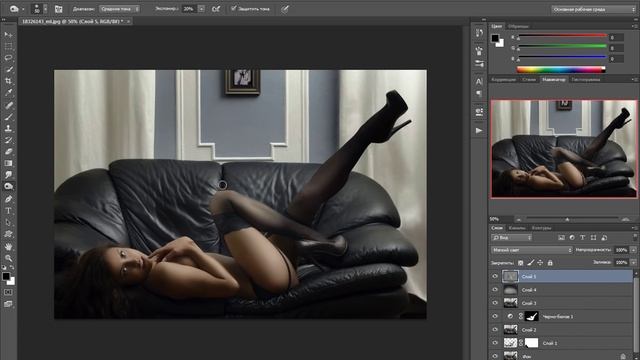Select the Move tool

[8, 35]
